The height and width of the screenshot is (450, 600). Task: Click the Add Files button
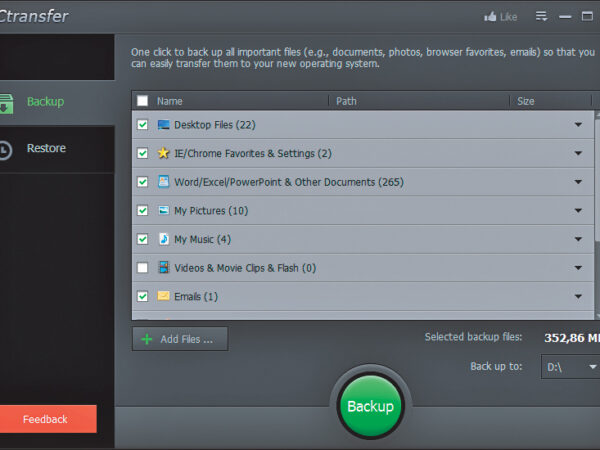click(x=180, y=339)
